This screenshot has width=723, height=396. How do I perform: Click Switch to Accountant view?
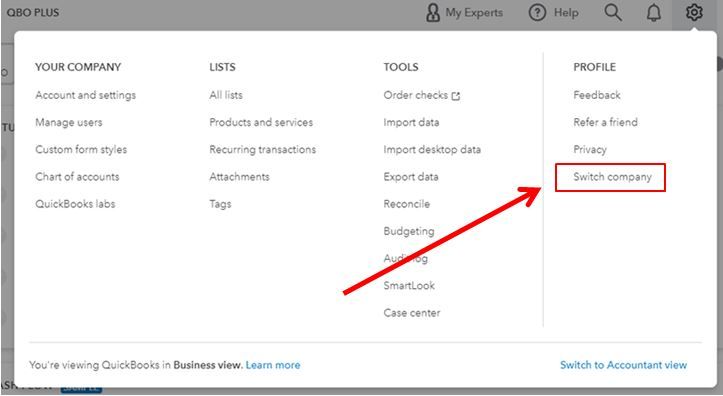click(x=623, y=365)
